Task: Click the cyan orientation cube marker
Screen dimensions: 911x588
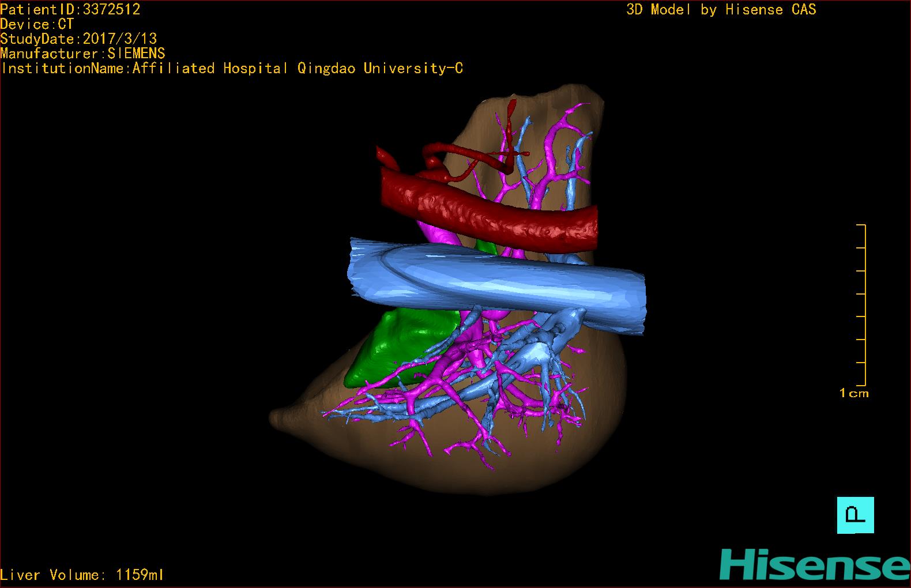Action: click(x=855, y=515)
